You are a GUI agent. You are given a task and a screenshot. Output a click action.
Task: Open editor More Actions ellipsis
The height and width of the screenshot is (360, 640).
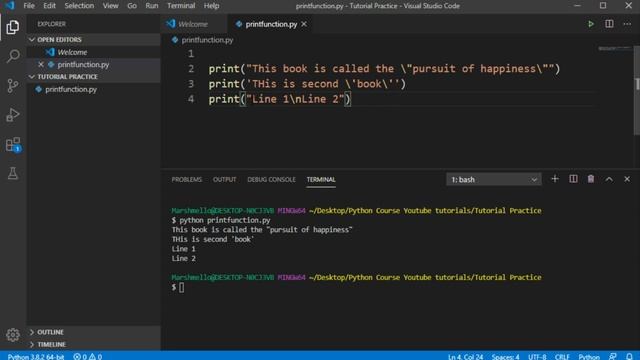pos(627,24)
